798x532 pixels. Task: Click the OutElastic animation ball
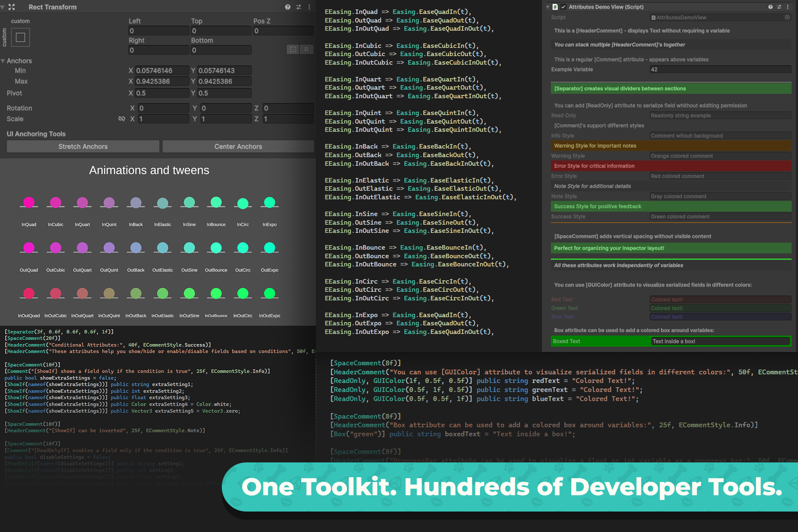(162, 248)
